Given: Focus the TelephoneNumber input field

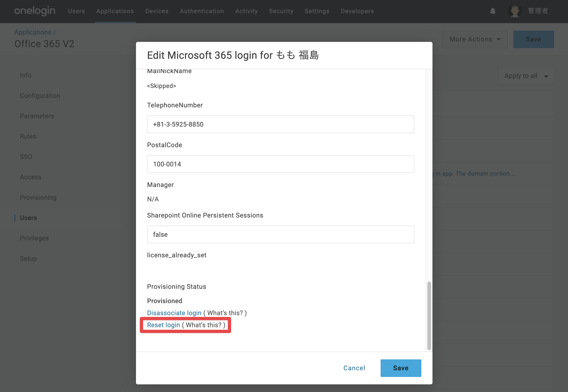Looking at the screenshot, I should pyautogui.click(x=281, y=124).
